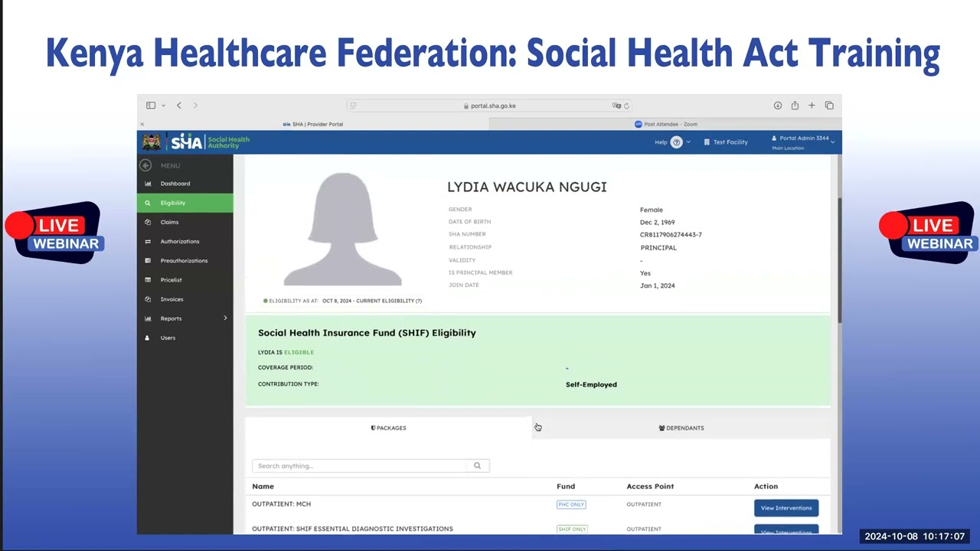Expand Reports submenu chevron
Viewport: 980px width, 551px height.
coord(225,318)
